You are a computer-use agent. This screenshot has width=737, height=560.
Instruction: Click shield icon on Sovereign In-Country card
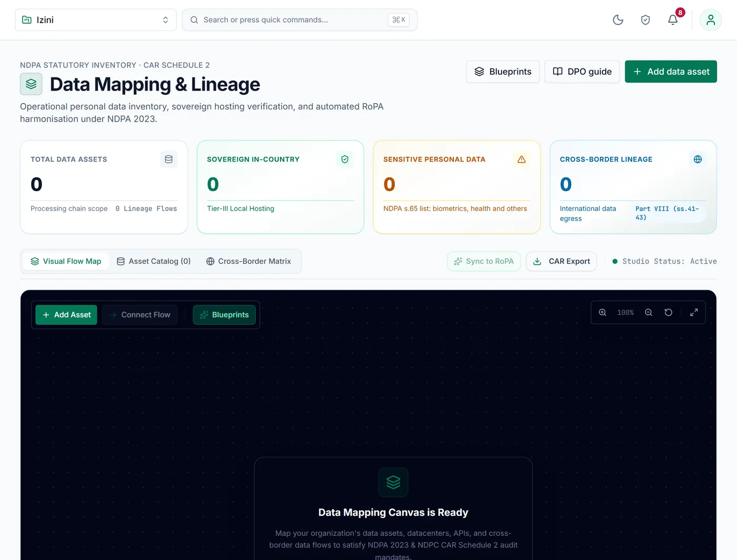pyautogui.click(x=345, y=159)
